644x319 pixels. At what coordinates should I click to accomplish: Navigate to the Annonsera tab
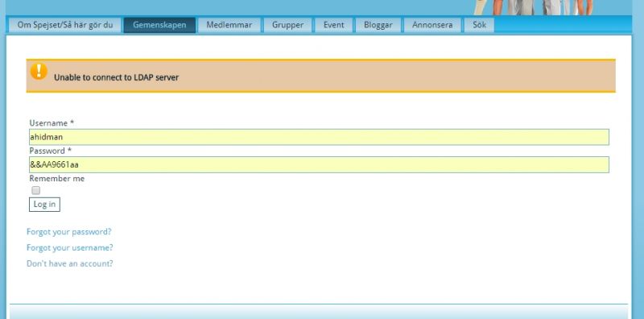click(432, 25)
